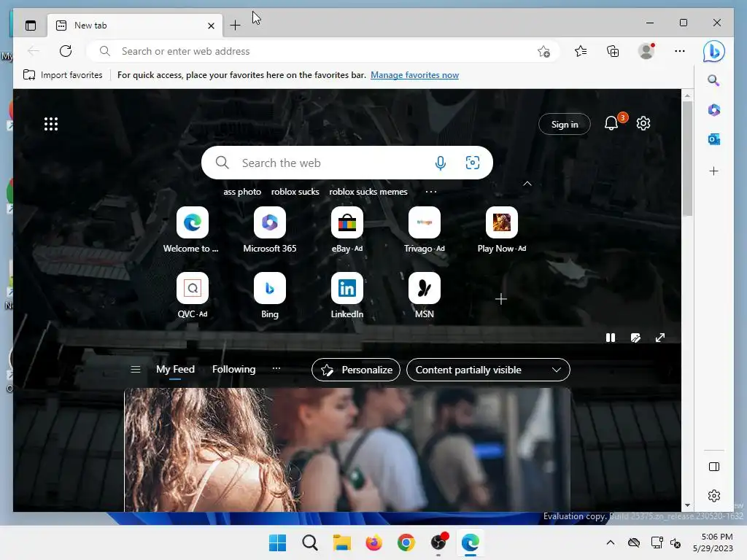Screen dimensions: 747x560
Task: Edit the background image
Action: coord(635,338)
